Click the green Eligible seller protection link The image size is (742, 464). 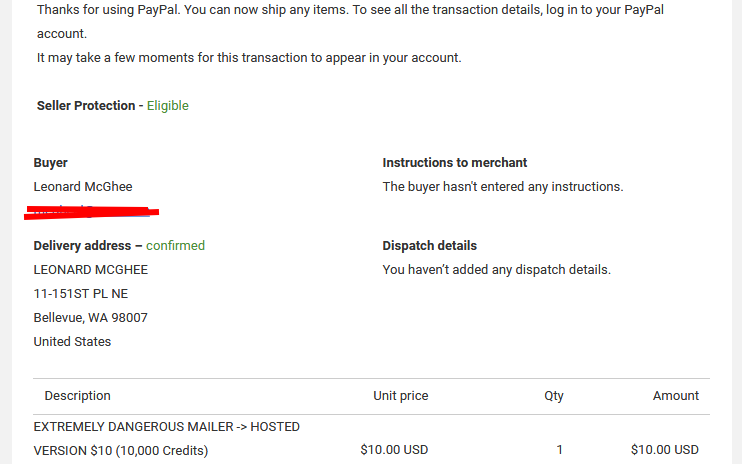pyautogui.click(x=168, y=105)
